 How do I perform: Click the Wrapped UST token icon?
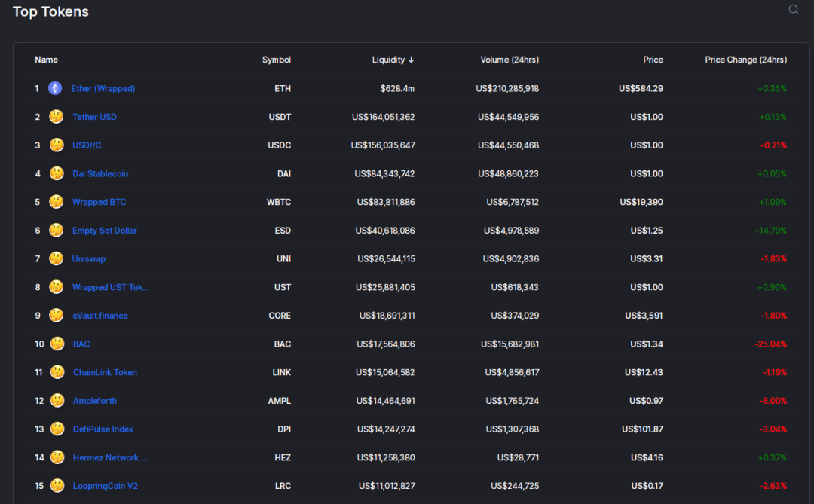point(56,287)
